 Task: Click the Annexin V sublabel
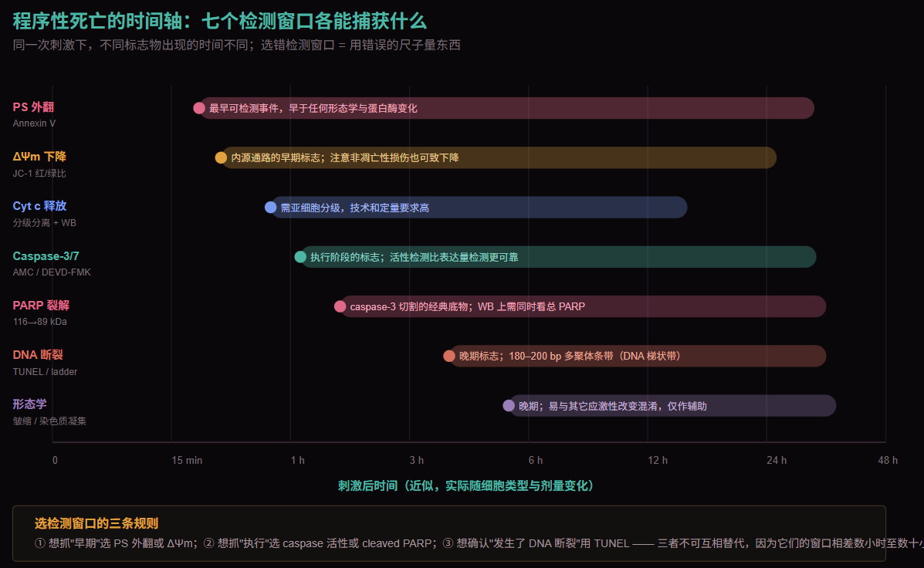[34, 123]
